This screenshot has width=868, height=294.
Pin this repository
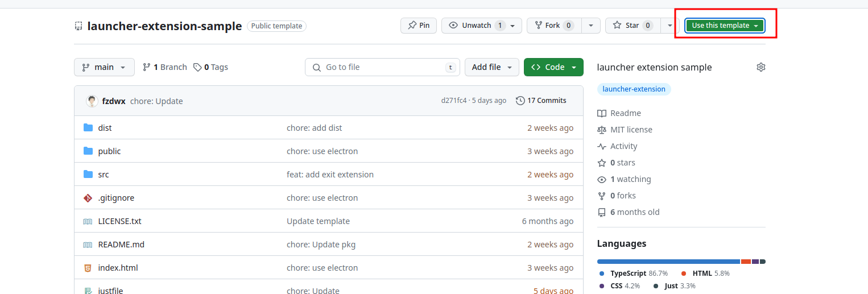click(x=419, y=26)
